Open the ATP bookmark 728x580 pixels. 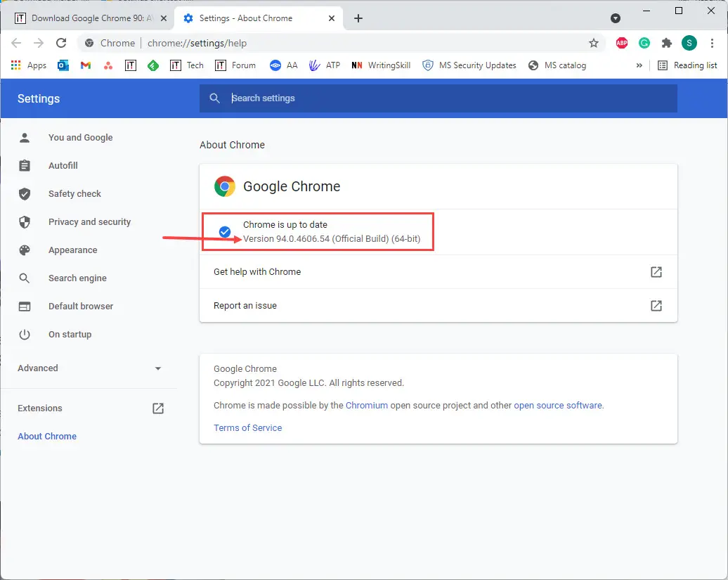(x=324, y=65)
